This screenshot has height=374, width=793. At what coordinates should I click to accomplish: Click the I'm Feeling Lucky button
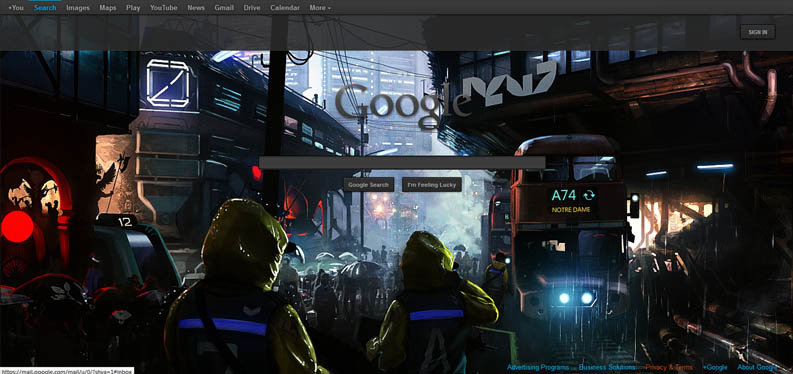click(432, 185)
